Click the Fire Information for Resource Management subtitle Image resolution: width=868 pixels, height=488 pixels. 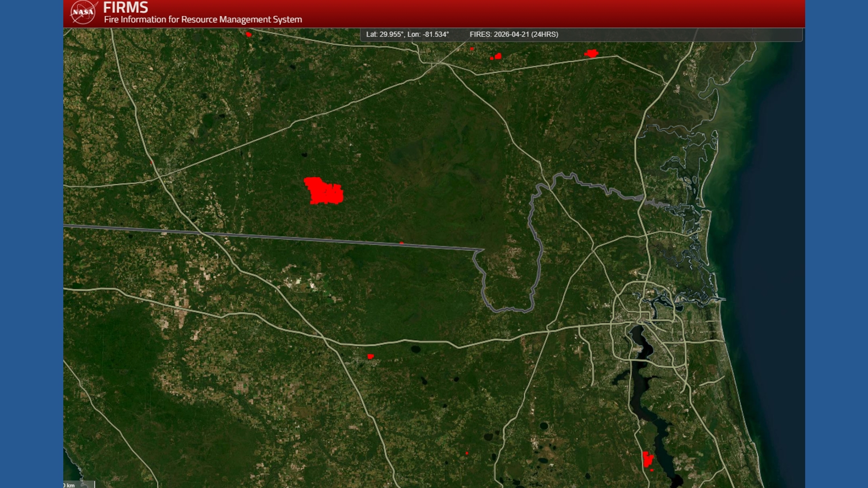pos(203,19)
